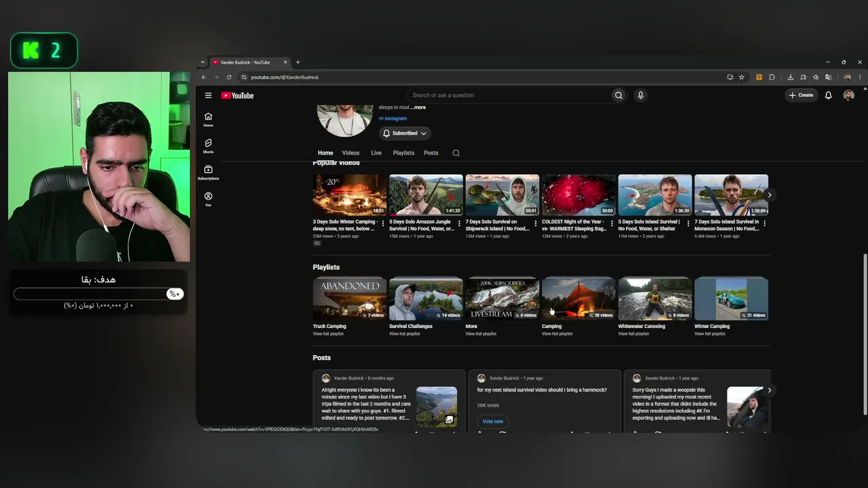Expand the Subscribed notification dropdown
868x488 pixels.
tap(405, 134)
